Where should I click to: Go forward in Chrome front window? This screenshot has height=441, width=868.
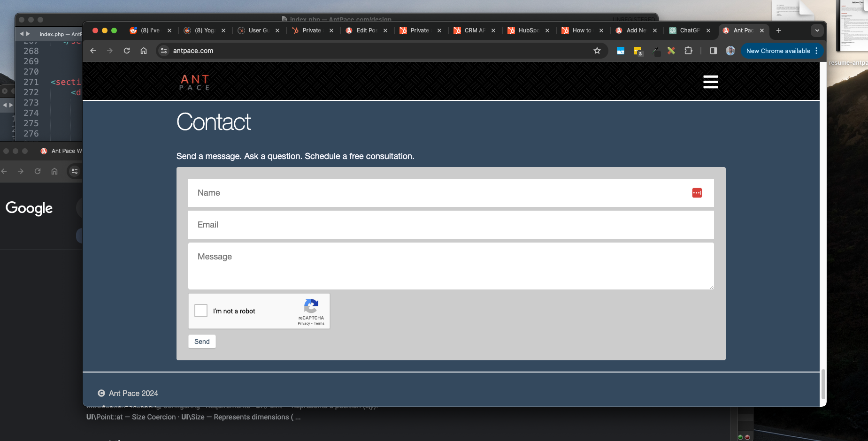tap(110, 51)
